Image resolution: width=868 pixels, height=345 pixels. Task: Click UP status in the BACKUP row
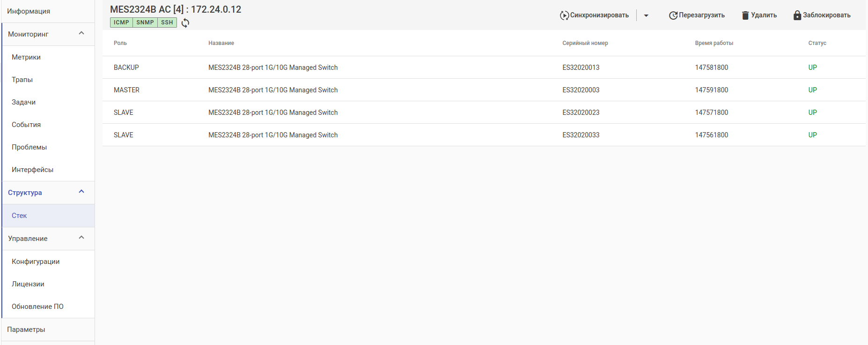[812, 67]
